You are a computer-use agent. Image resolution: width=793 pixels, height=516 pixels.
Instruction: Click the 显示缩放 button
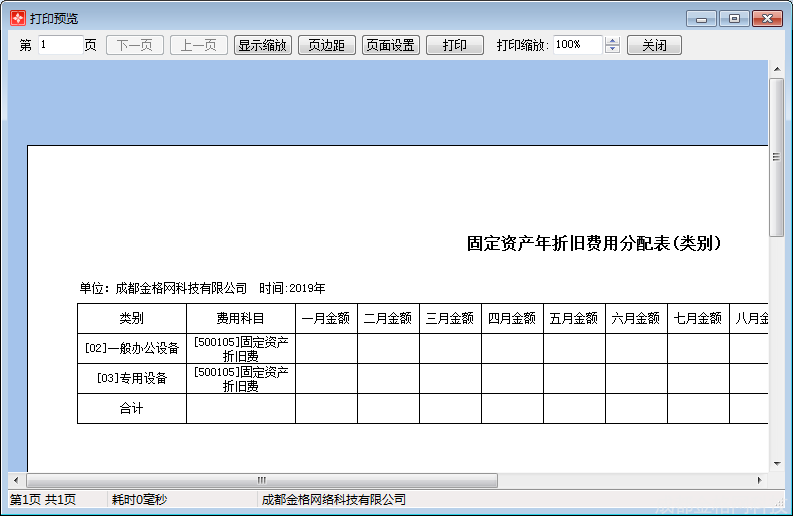click(x=263, y=45)
